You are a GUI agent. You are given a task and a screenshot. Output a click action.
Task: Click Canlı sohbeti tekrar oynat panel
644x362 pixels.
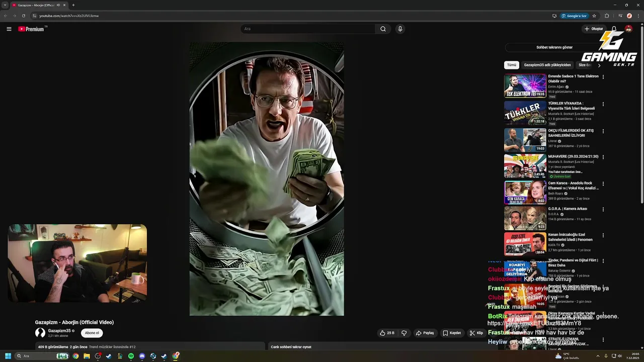[x=380, y=346]
